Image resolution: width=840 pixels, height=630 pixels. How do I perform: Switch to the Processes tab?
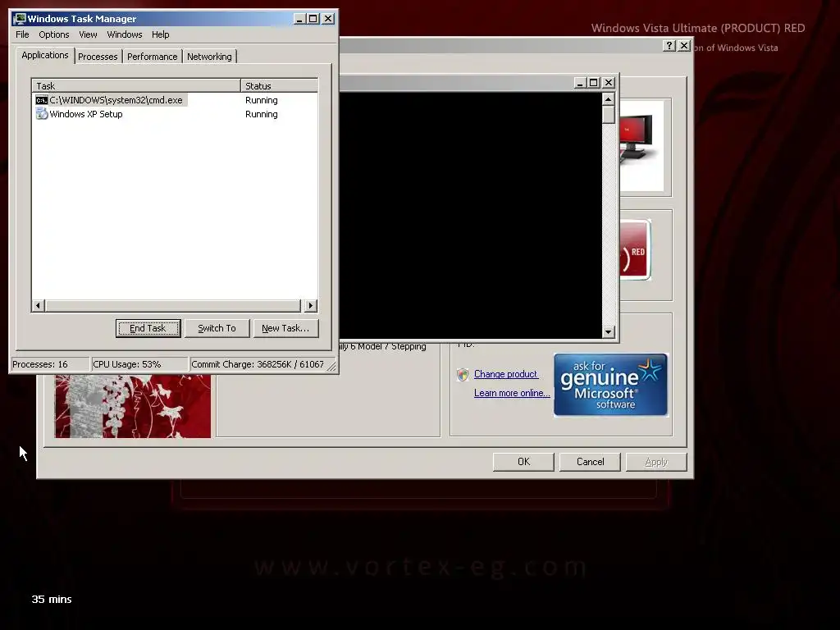(98, 57)
